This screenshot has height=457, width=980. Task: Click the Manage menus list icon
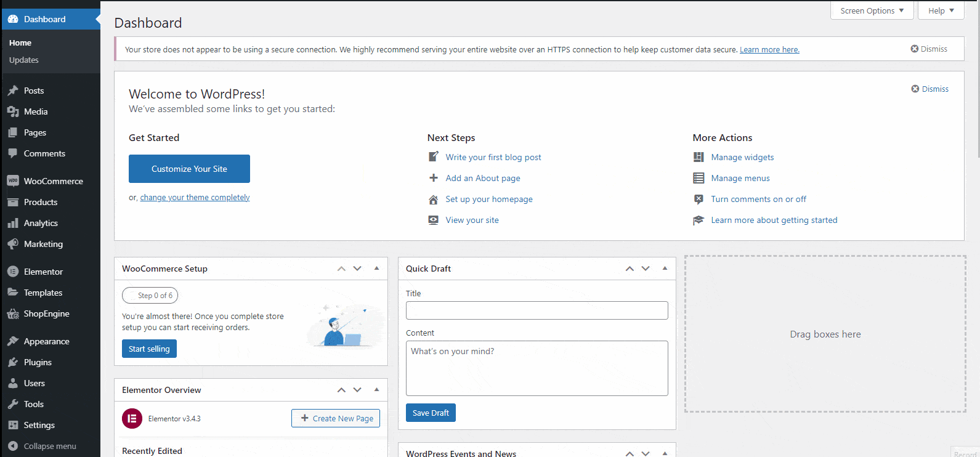click(x=699, y=178)
